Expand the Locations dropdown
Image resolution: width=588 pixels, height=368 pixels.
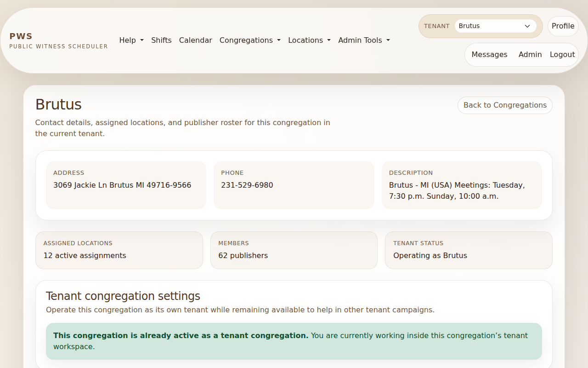(x=309, y=40)
